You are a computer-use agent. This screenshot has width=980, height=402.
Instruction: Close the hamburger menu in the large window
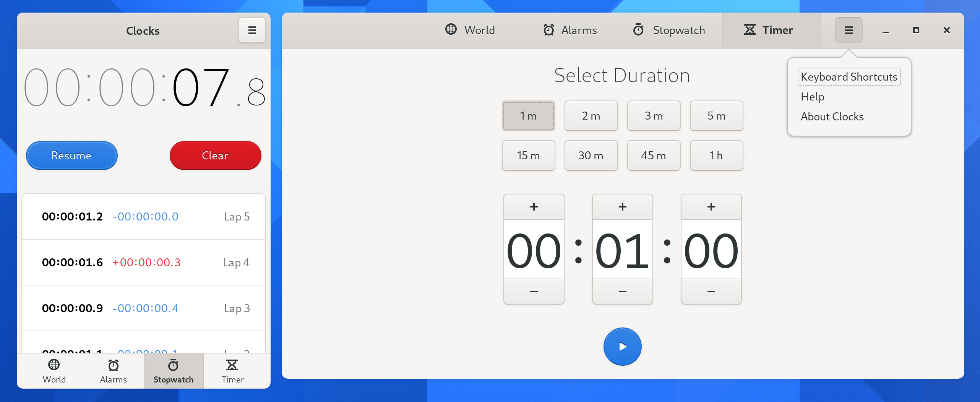849,30
